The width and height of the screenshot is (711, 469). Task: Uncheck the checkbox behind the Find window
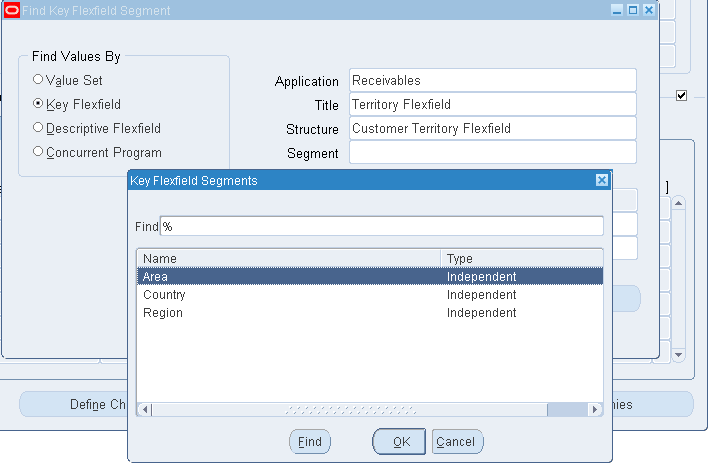681,96
